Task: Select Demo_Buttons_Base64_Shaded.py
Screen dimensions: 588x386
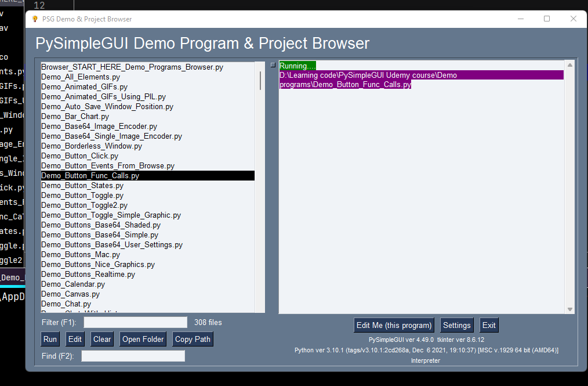Action: tap(148, 225)
